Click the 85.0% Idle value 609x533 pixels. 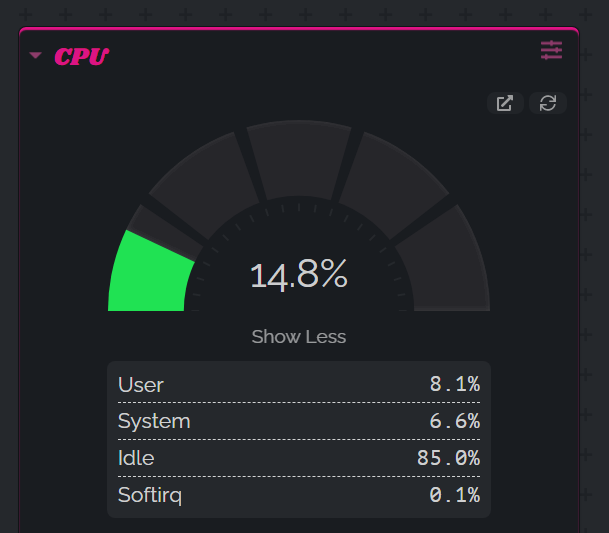(x=449, y=458)
